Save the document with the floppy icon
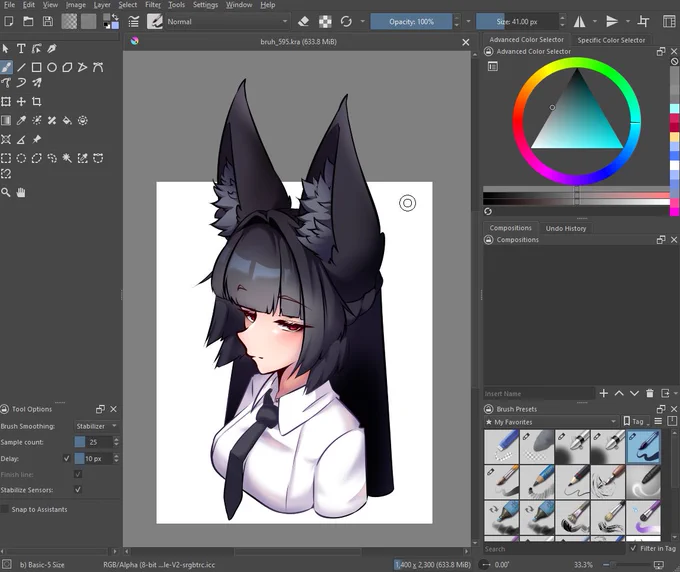Screen dimensions: 680x572 (48, 21)
